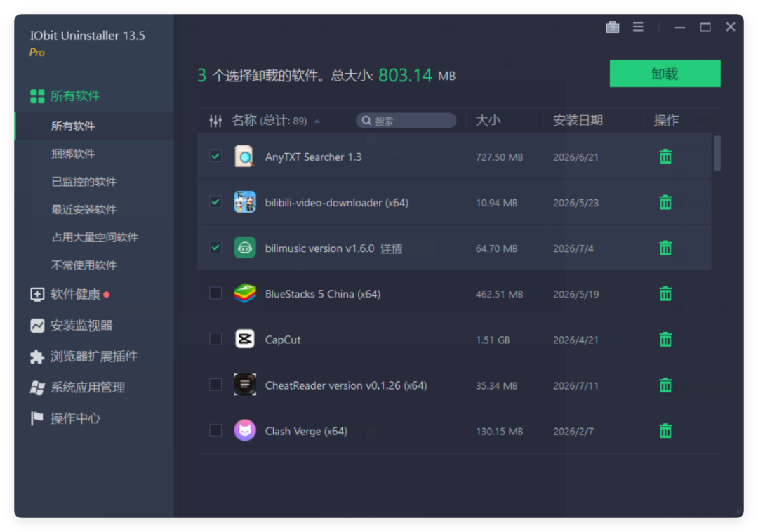Delete AnyTXT Searcher 1.3 via trash icon
Screen dimensions: 758x532
point(665,157)
